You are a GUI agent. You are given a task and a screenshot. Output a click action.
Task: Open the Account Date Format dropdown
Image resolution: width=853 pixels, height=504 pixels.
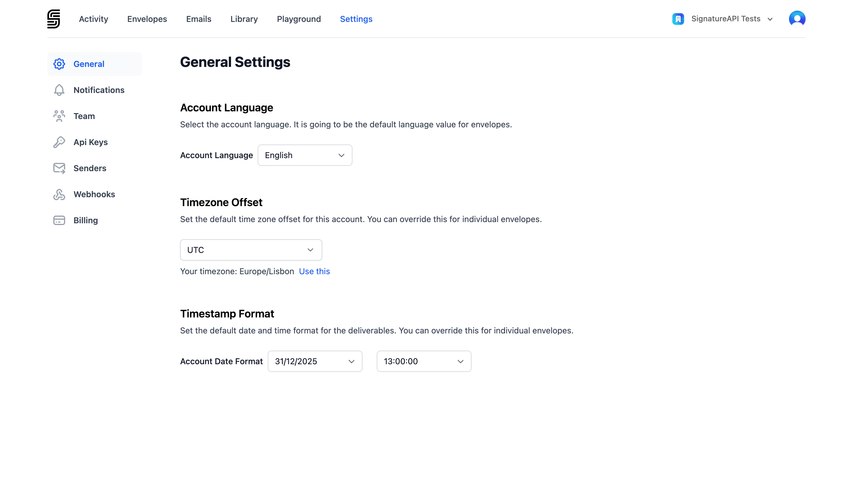point(315,361)
